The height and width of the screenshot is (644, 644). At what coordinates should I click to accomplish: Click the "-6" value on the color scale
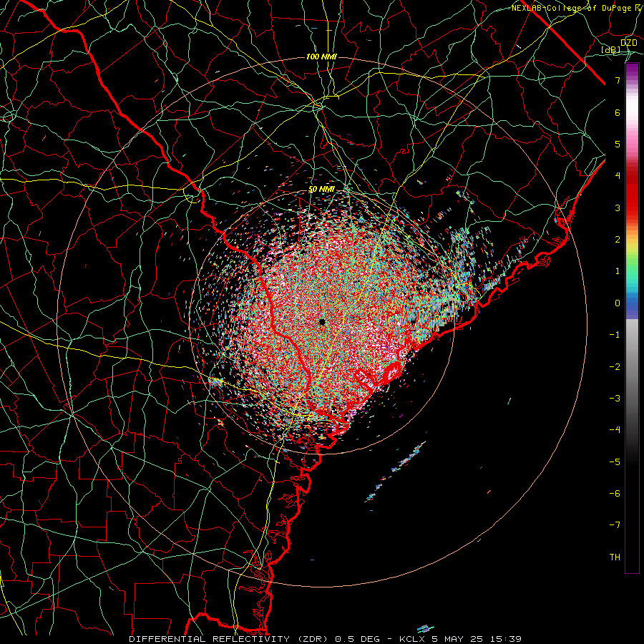click(615, 494)
